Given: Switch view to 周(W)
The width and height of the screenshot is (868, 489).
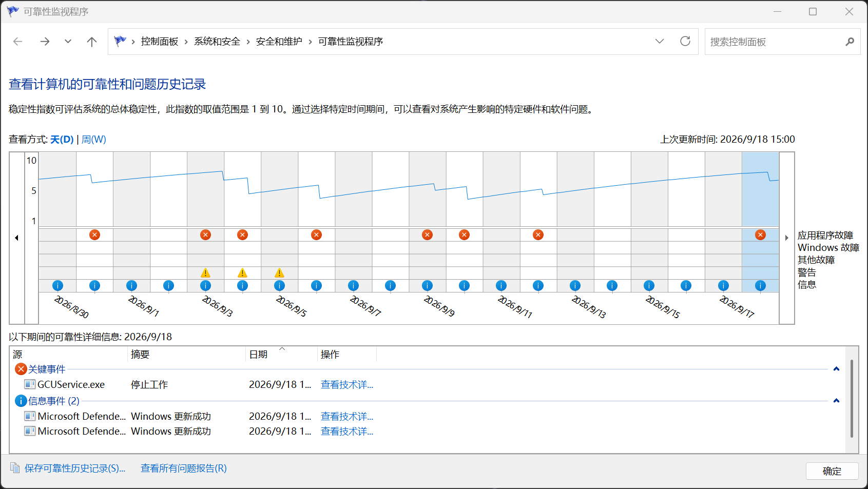Looking at the screenshot, I should point(94,139).
